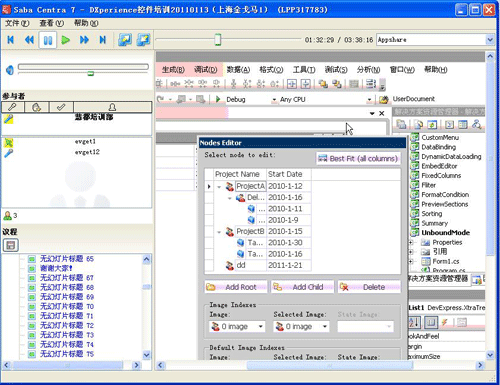Click the speaker volume icon
500x385 pixels.
(10, 70)
